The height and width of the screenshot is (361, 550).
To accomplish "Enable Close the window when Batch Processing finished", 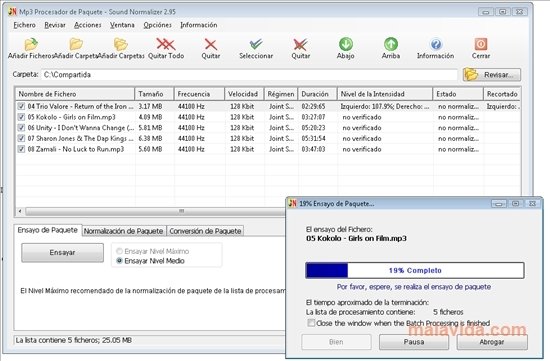I will tap(311, 323).
